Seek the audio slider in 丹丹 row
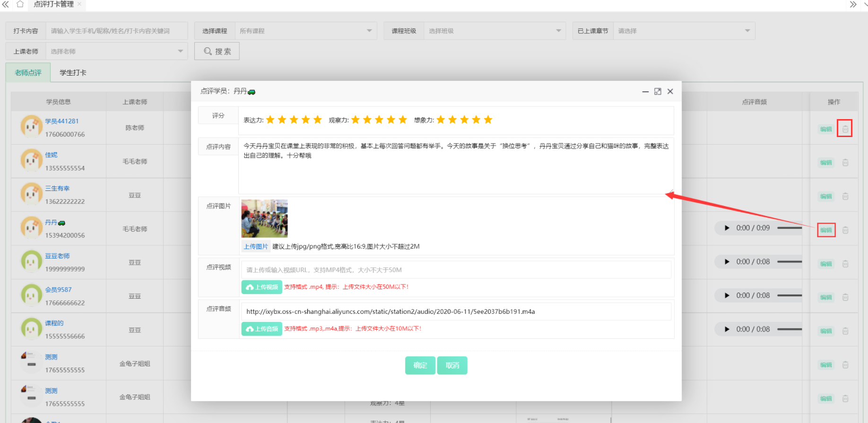This screenshot has width=868, height=423. [x=790, y=228]
